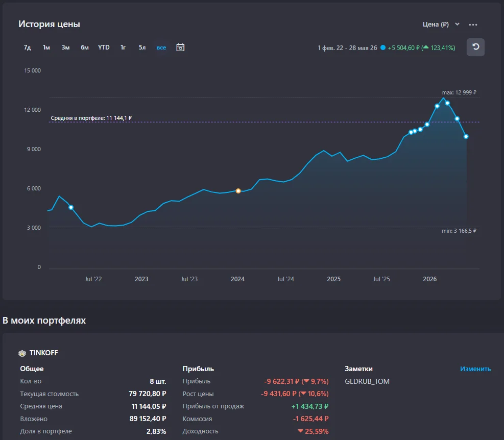Click the Изменить notes link
Viewport: 504px width, 440px height.
point(475,369)
